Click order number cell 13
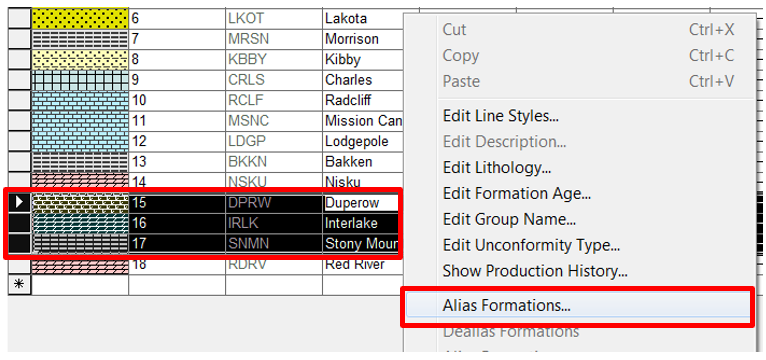The height and width of the screenshot is (360, 766). point(177,162)
